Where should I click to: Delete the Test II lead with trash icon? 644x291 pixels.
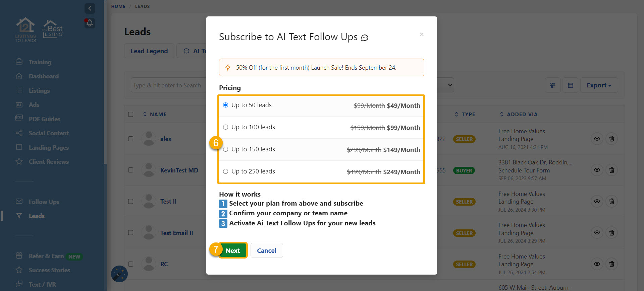[611, 201]
